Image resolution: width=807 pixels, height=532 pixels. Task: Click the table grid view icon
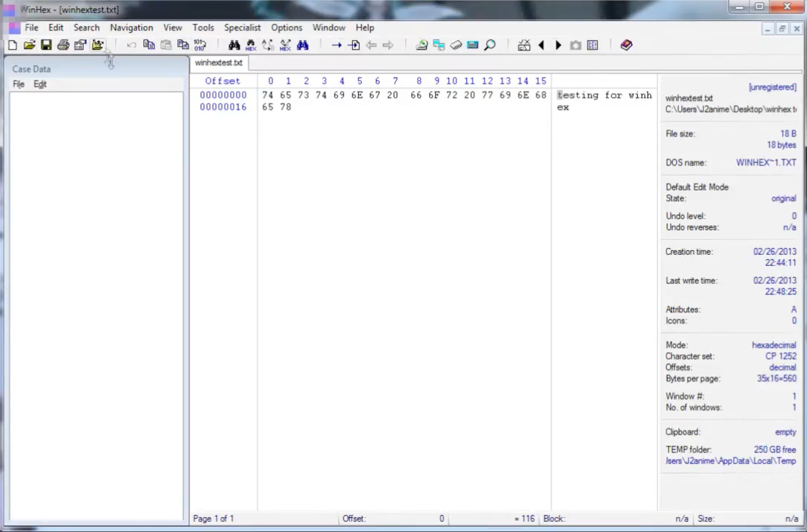tap(593, 45)
